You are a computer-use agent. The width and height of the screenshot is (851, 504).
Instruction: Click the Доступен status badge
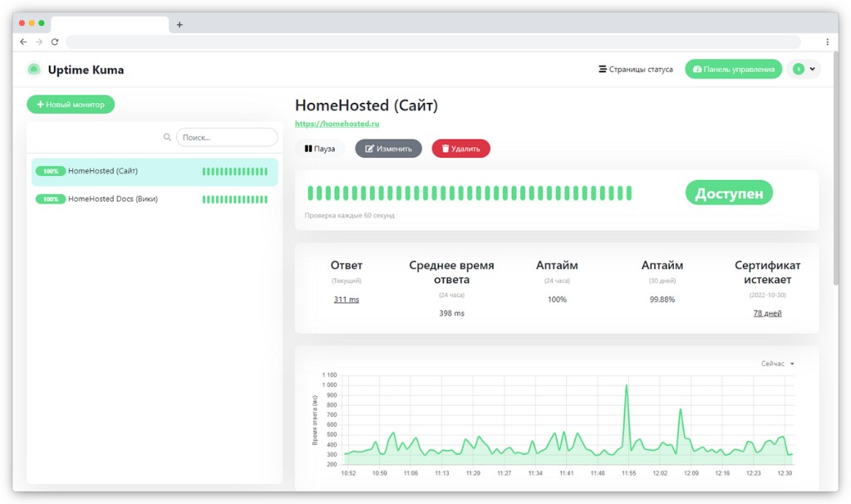[x=729, y=193]
